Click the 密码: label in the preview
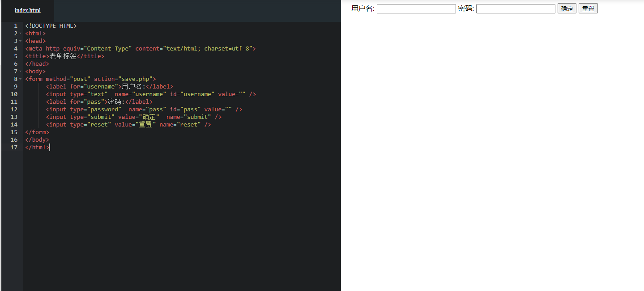Viewport: 644px width, 291px height. point(466,8)
